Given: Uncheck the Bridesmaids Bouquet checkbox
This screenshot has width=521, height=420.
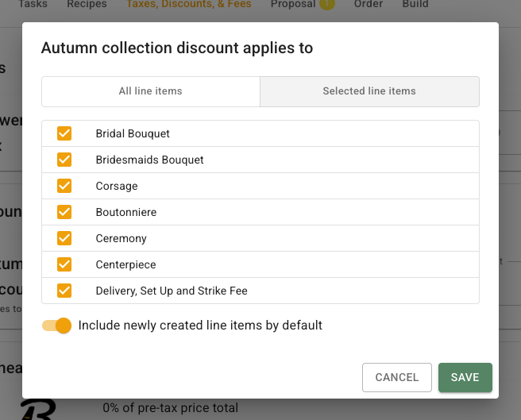Looking at the screenshot, I should point(64,160).
